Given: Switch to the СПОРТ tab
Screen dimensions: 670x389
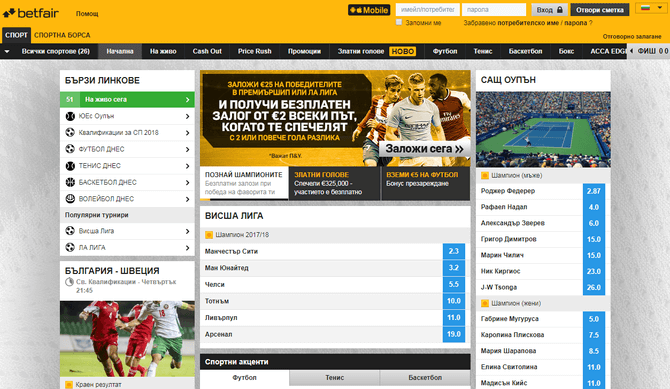Looking at the screenshot, I should pyautogui.click(x=16, y=35).
